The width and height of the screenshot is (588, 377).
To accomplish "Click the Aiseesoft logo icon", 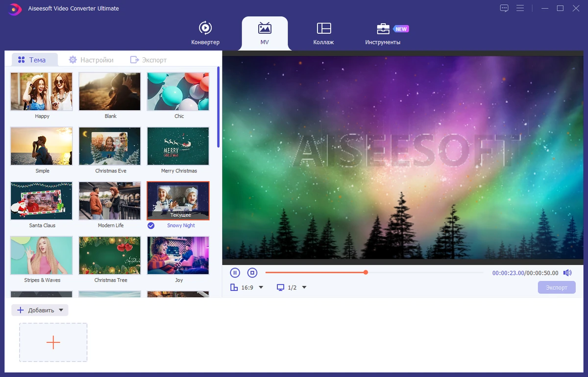I will click(15, 8).
